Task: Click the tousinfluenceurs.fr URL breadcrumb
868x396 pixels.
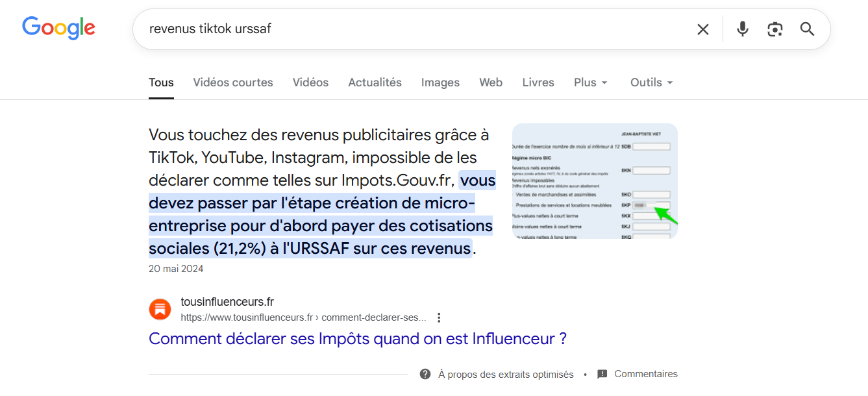Action: tap(303, 317)
